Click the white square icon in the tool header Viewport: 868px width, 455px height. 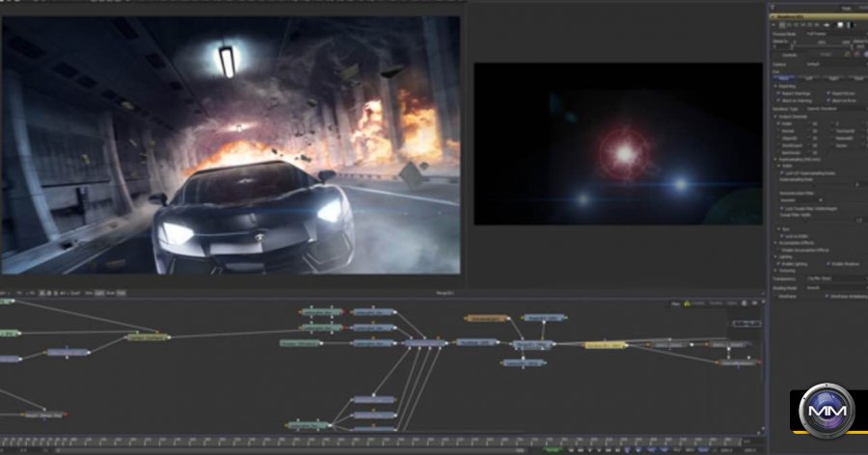pos(840,25)
